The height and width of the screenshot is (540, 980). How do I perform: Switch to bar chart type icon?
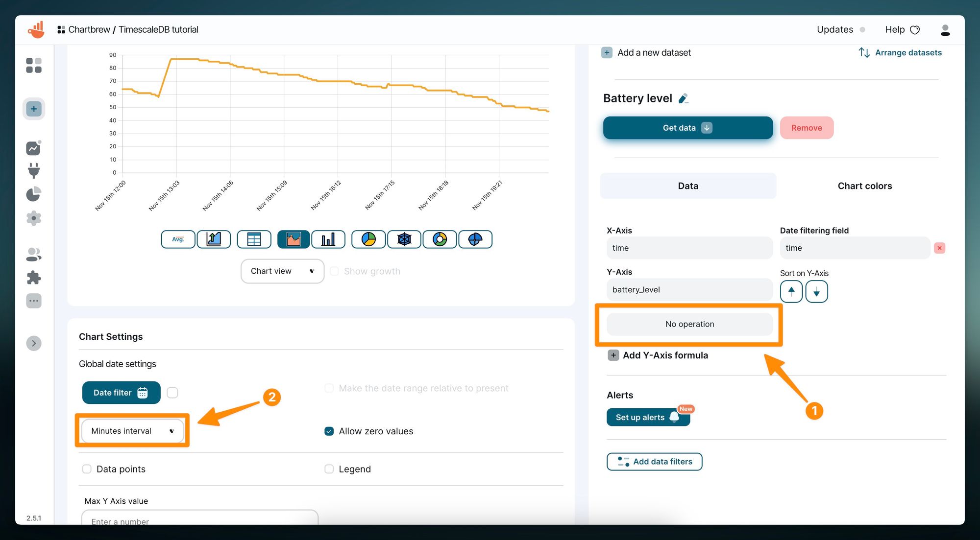(x=328, y=239)
